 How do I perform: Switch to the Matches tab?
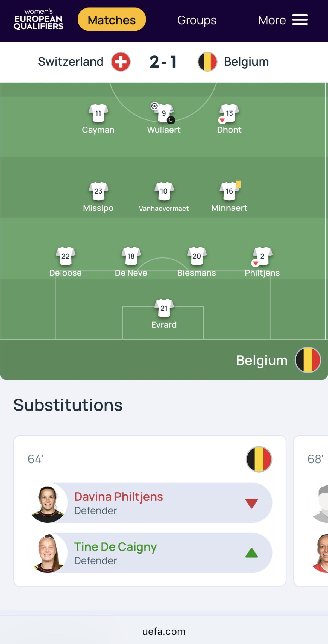click(112, 20)
